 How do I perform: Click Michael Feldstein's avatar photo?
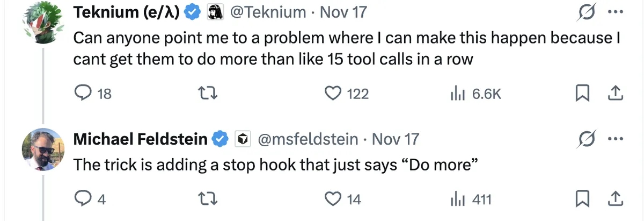tap(43, 149)
